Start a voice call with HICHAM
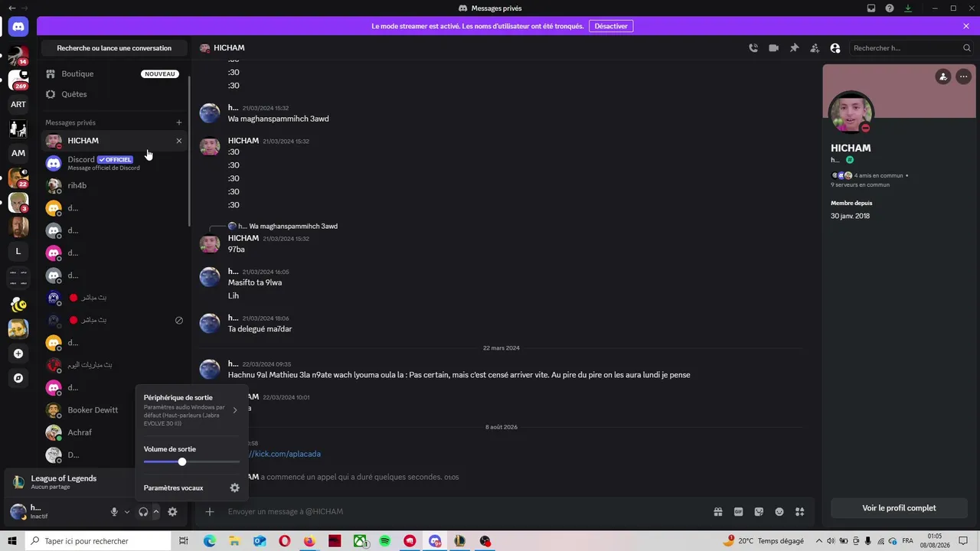 click(753, 48)
